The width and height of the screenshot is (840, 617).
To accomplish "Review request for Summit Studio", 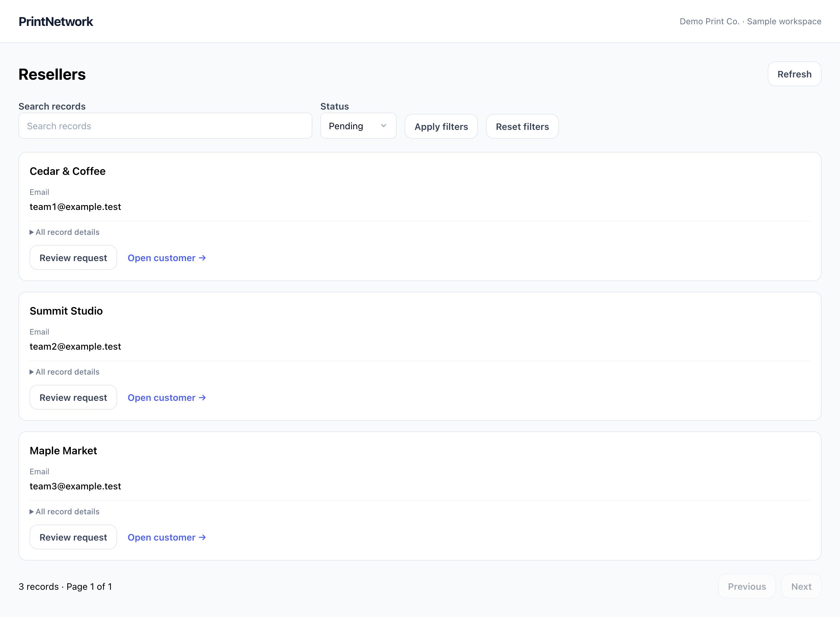I will (x=73, y=397).
